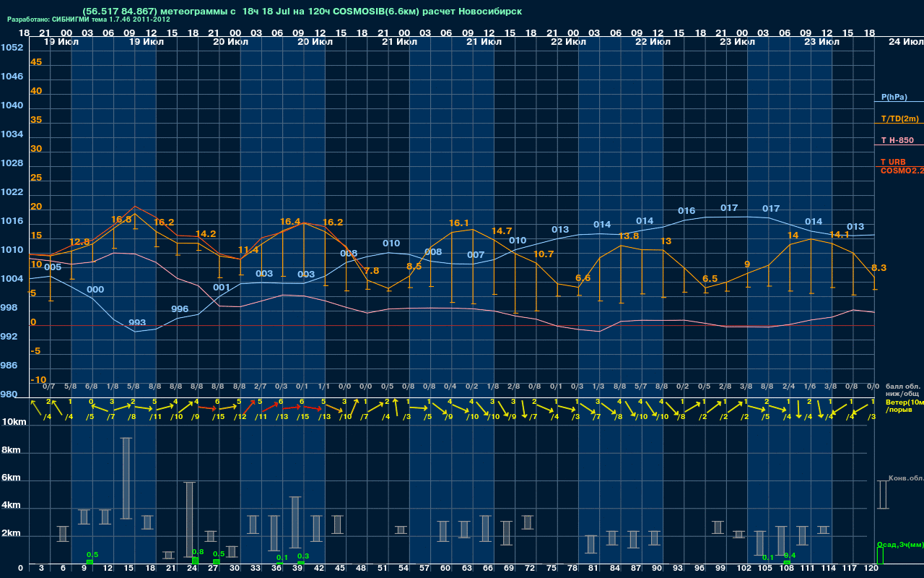Click the 'Ветер(10м)' wind legend label

click(x=905, y=402)
